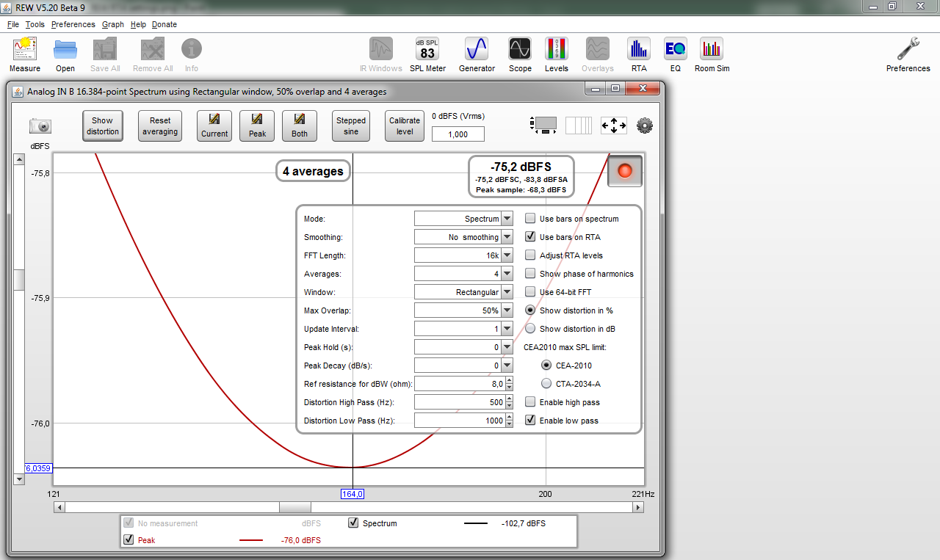Open the Levels meter
The height and width of the screenshot is (560, 940).
[557, 49]
